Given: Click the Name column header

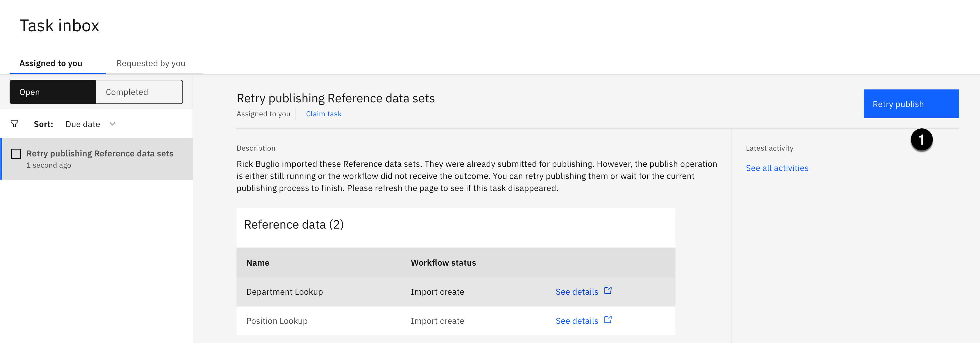Looking at the screenshot, I should click(258, 263).
